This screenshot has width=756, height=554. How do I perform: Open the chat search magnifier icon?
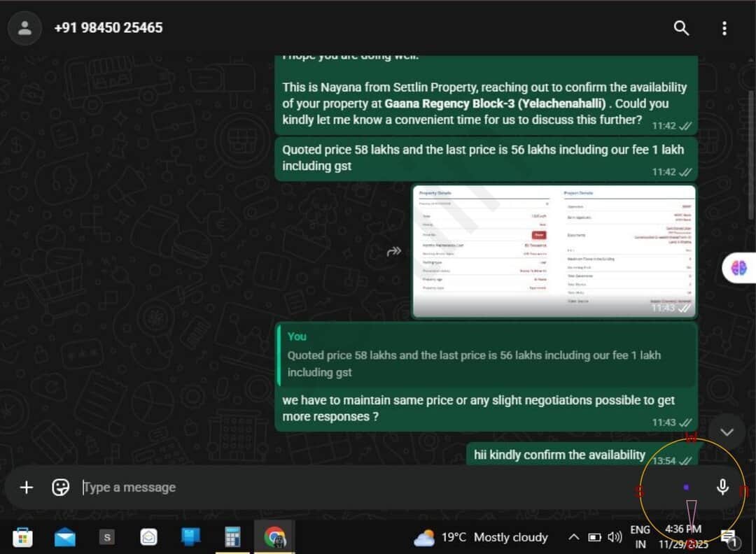click(x=681, y=28)
